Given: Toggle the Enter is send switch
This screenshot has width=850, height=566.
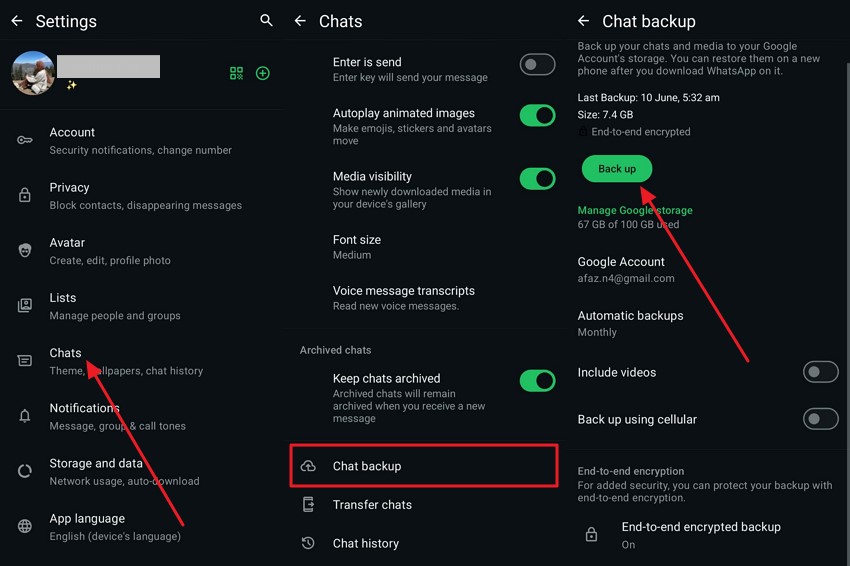Looking at the screenshot, I should coord(537,65).
